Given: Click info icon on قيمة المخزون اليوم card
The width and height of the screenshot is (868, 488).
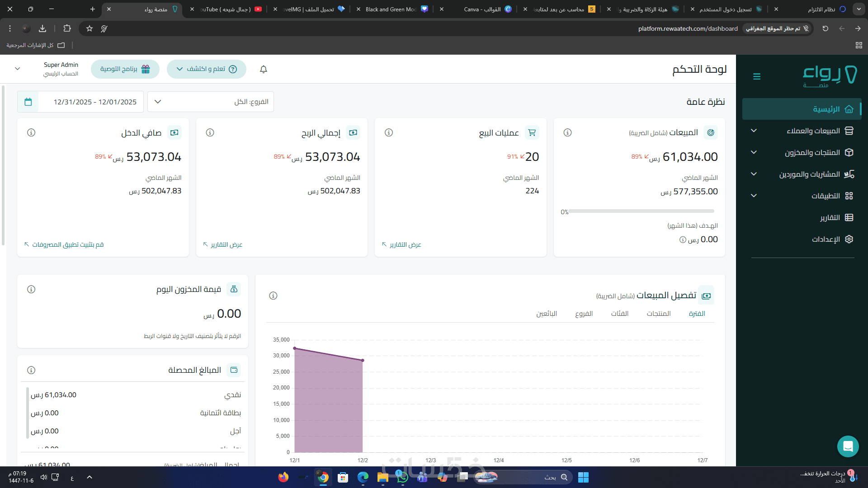Looking at the screenshot, I should 31,289.
